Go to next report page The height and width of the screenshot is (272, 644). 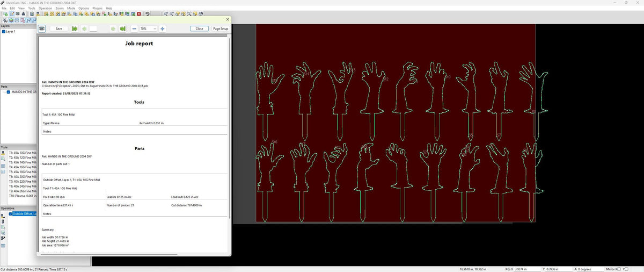click(113, 28)
